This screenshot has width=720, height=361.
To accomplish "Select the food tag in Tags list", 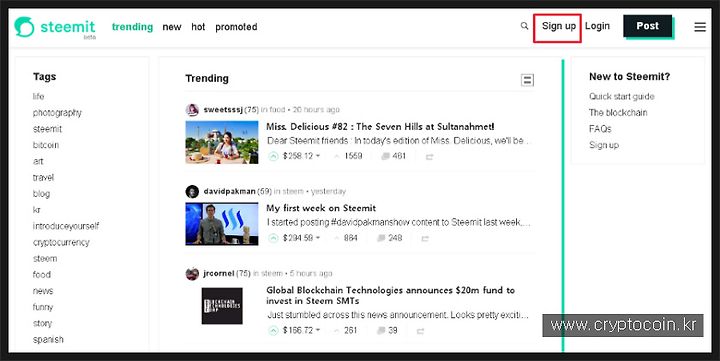I will click(x=42, y=275).
